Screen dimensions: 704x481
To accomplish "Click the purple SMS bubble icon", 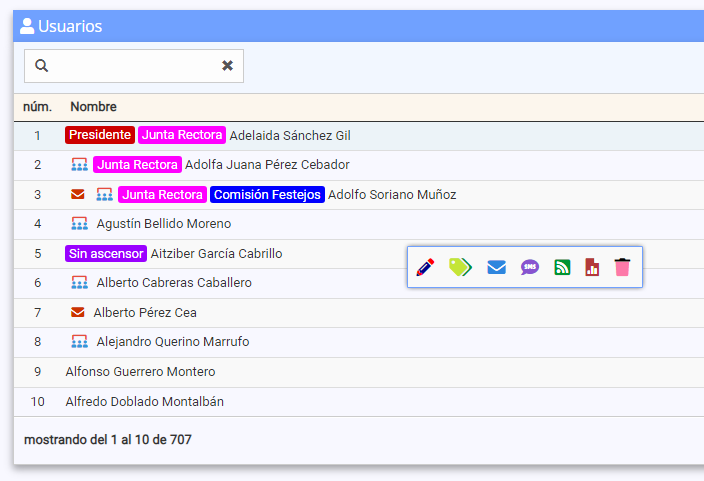I will (x=529, y=267).
